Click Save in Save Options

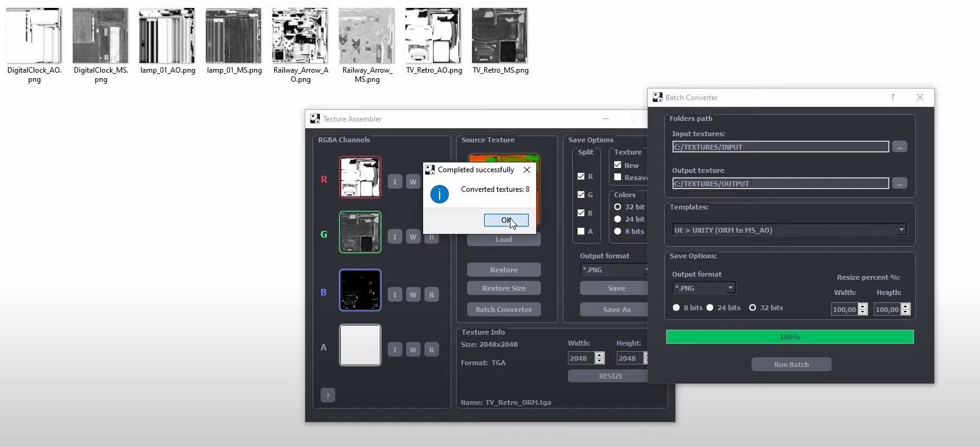[x=614, y=288]
